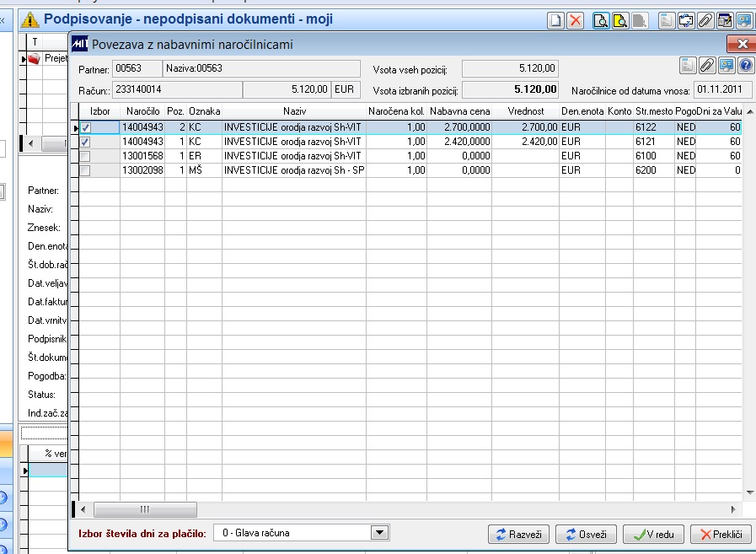
Task: Uncheck the first 14004943 row with 2.700,00 value
Action: point(85,127)
